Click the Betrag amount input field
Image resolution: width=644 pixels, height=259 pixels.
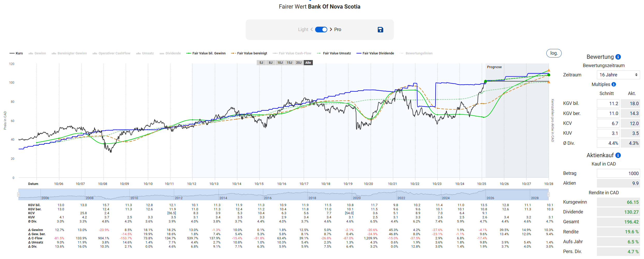[x=618, y=174]
